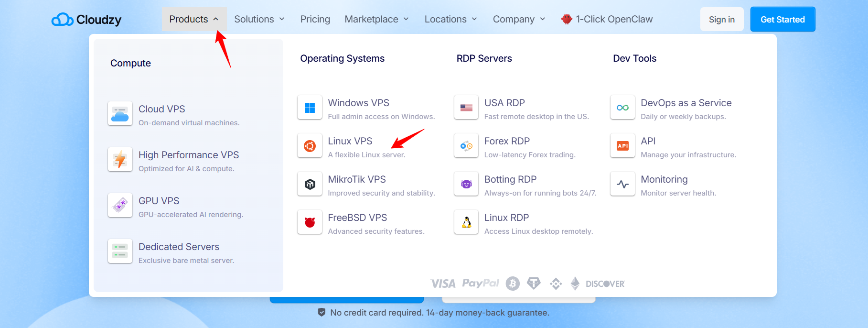The height and width of the screenshot is (328, 868).
Task: Click the VISA payment logo
Action: pos(443,284)
